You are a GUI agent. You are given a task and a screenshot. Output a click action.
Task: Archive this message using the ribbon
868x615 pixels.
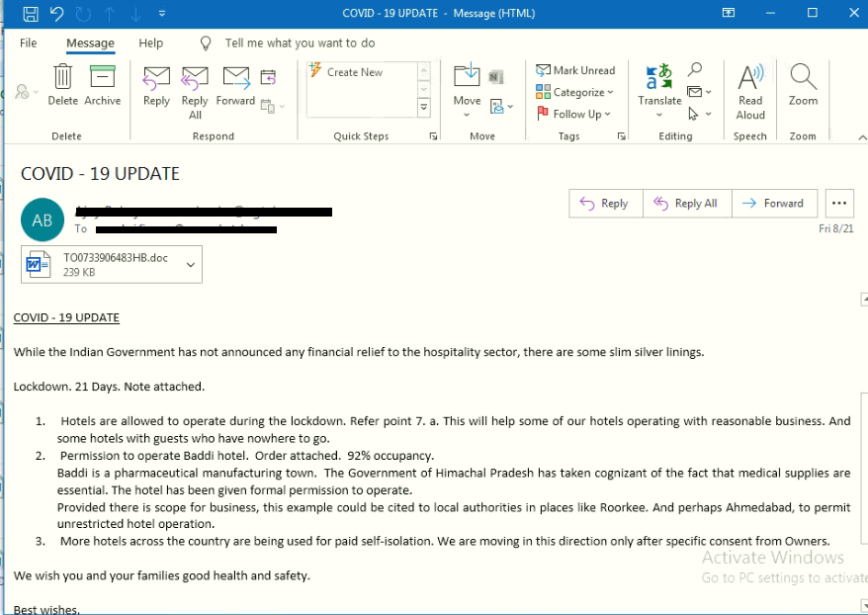(102, 79)
